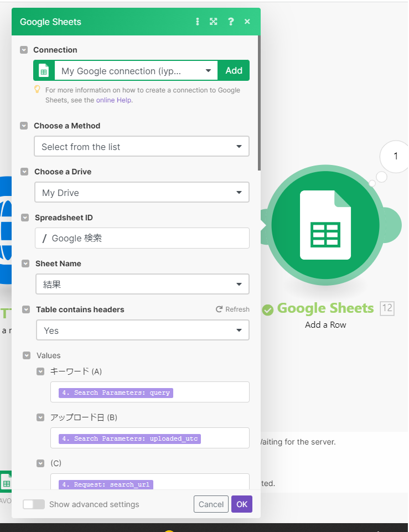Image resolution: width=409 pixels, height=532 pixels.
Task: Close the Google Sheets dialog
Action: (247, 22)
